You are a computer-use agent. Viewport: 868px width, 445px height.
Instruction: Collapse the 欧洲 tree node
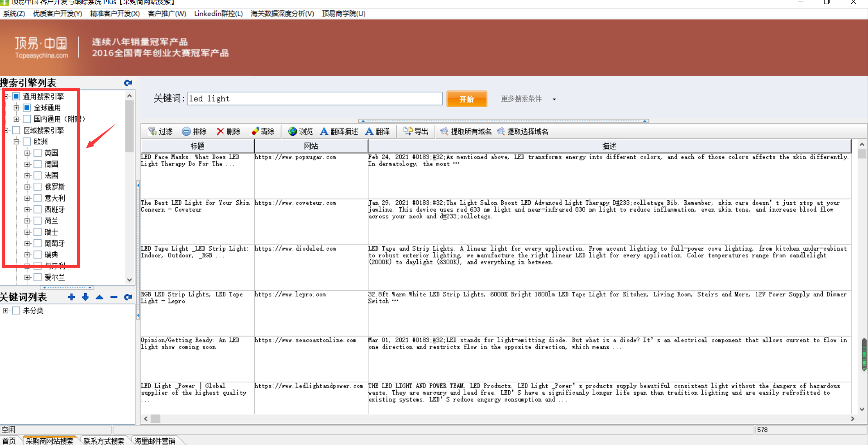[16, 142]
